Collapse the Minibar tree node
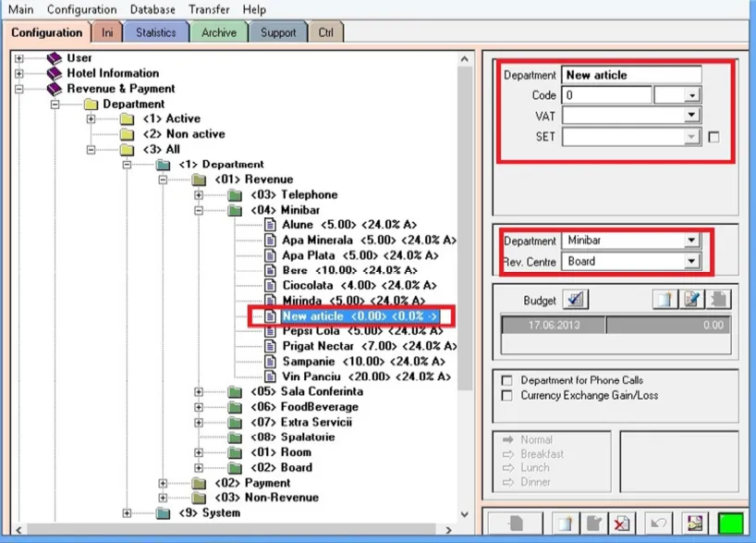This screenshot has width=756, height=543. click(x=199, y=210)
